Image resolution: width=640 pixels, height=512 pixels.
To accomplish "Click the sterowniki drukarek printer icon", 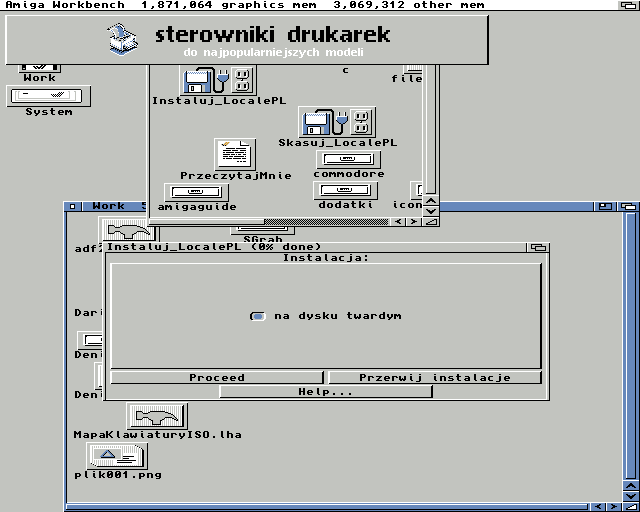I will click(123, 39).
